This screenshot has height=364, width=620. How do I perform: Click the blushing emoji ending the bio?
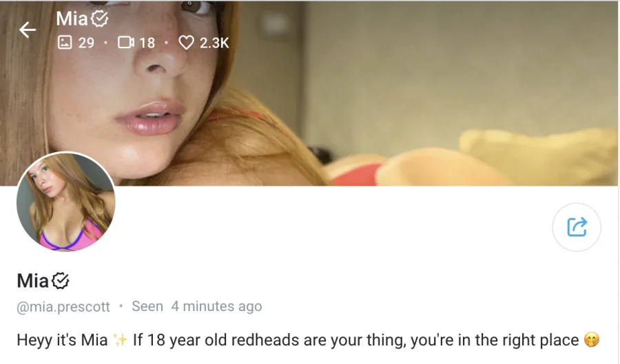click(x=592, y=340)
